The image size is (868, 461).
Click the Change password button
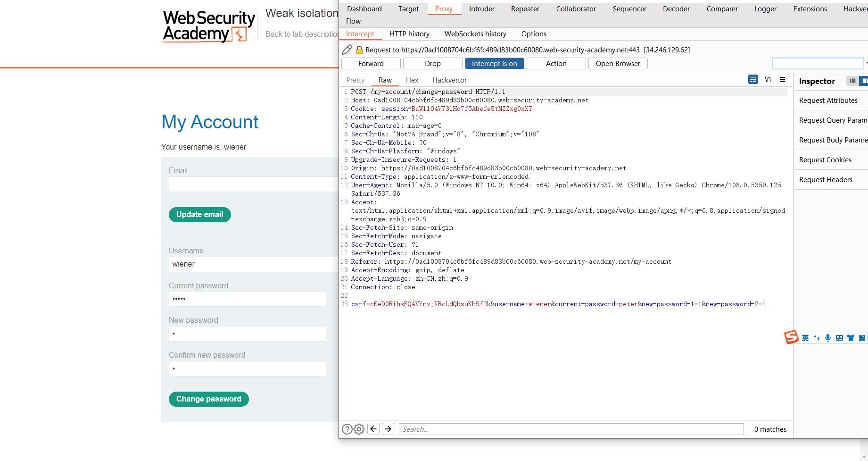click(209, 399)
